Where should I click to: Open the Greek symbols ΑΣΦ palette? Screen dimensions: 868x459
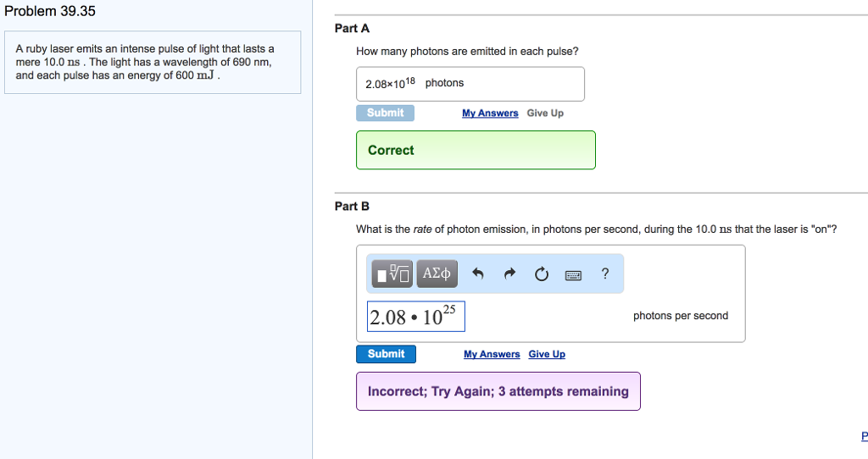[437, 274]
